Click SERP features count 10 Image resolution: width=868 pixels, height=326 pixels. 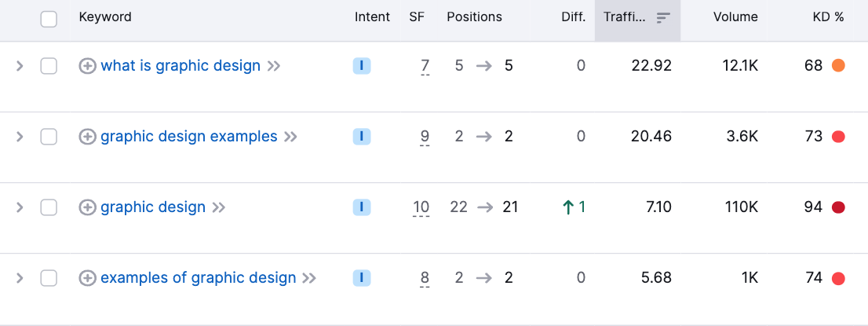[421, 207]
